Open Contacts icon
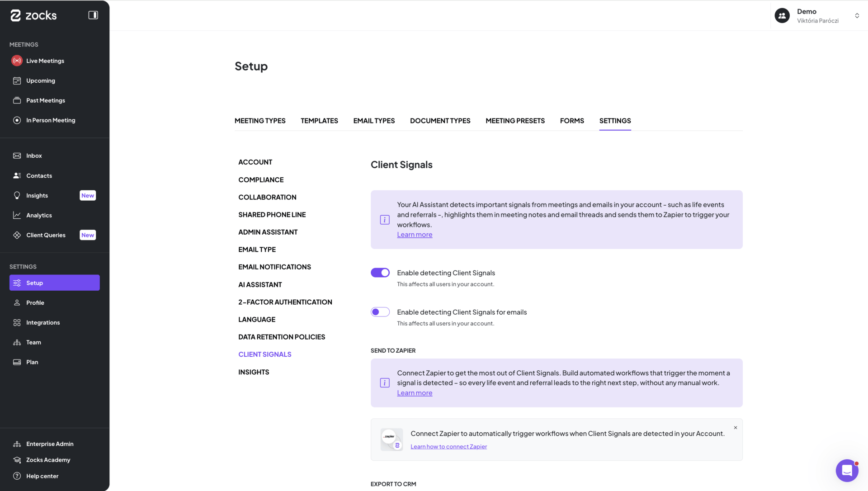Screen dimensions: 868x491 [17, 175]
